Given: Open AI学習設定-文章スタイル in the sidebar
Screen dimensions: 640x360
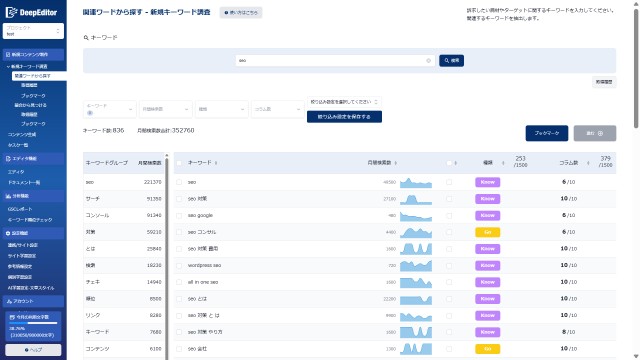Looking at the screenshot, I should point(31,288).
